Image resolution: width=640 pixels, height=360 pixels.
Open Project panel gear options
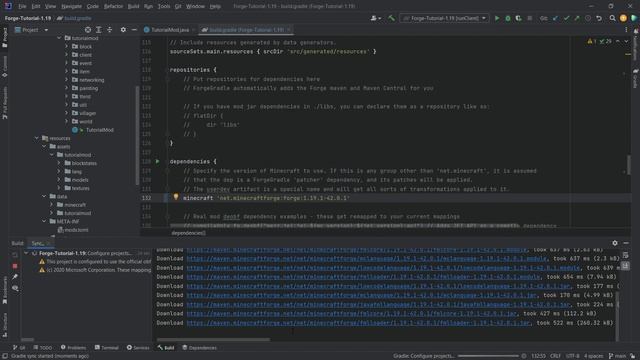point(123,30)
